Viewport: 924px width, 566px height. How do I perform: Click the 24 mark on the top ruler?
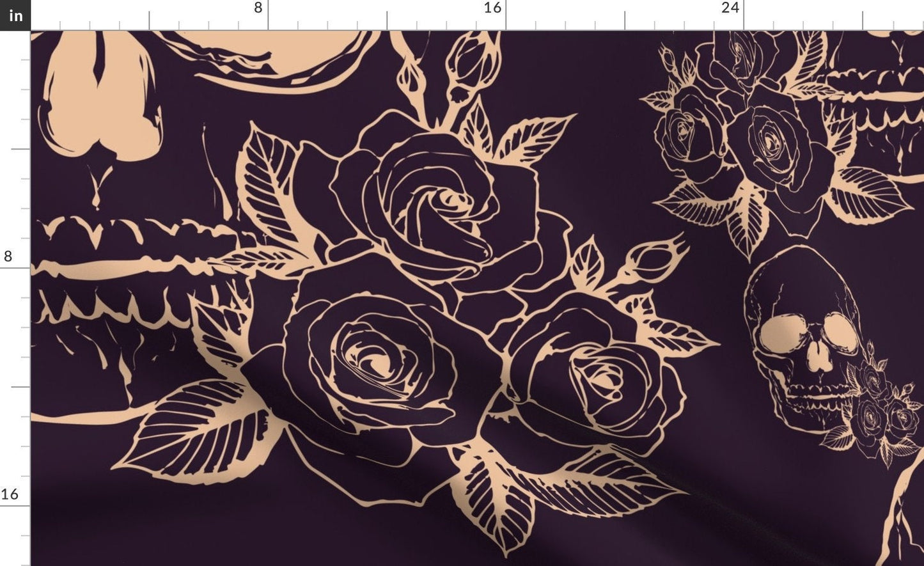pyautogui.click(x=730, y=8)
